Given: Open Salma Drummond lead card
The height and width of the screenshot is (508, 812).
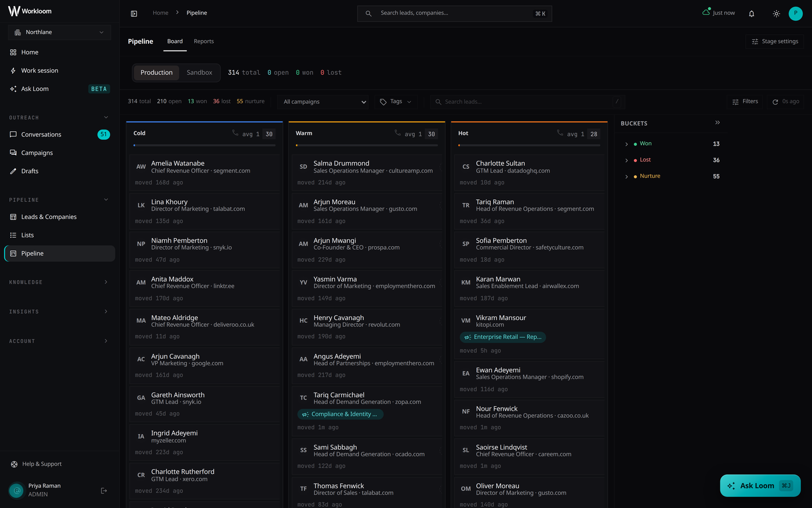Looking at the screenshot, I should (367, 172).
